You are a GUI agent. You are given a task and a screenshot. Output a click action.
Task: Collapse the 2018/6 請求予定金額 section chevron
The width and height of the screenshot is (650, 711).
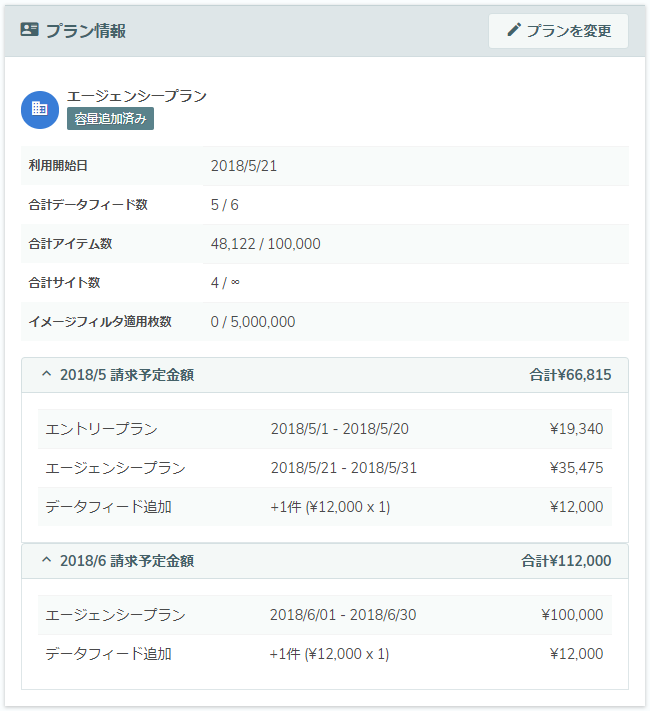(46, 560)
